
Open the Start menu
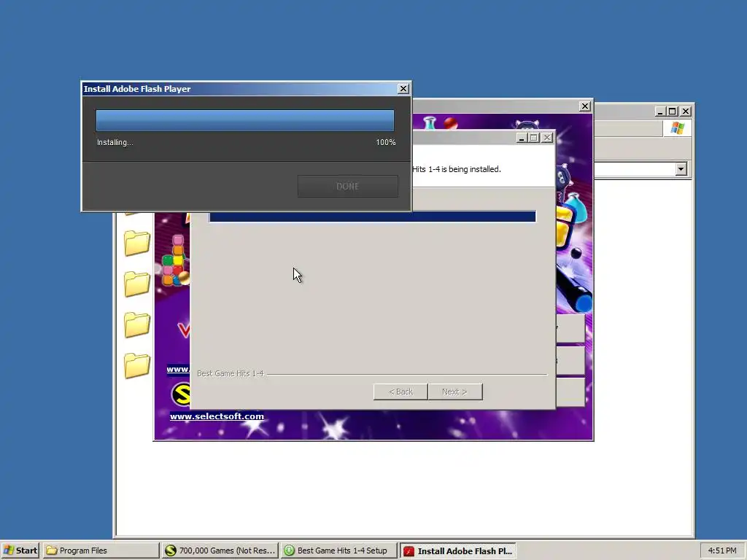(x=20, y=551)
